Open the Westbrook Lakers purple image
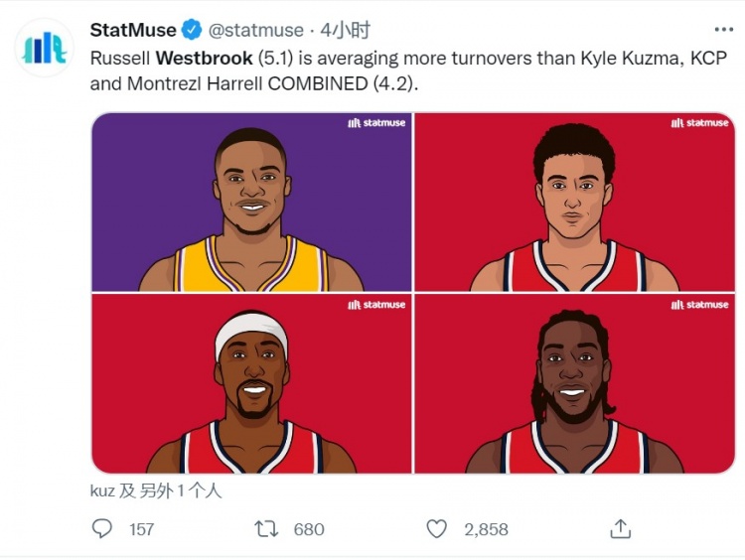Screen dimensions: 745x560 point(251,202)
